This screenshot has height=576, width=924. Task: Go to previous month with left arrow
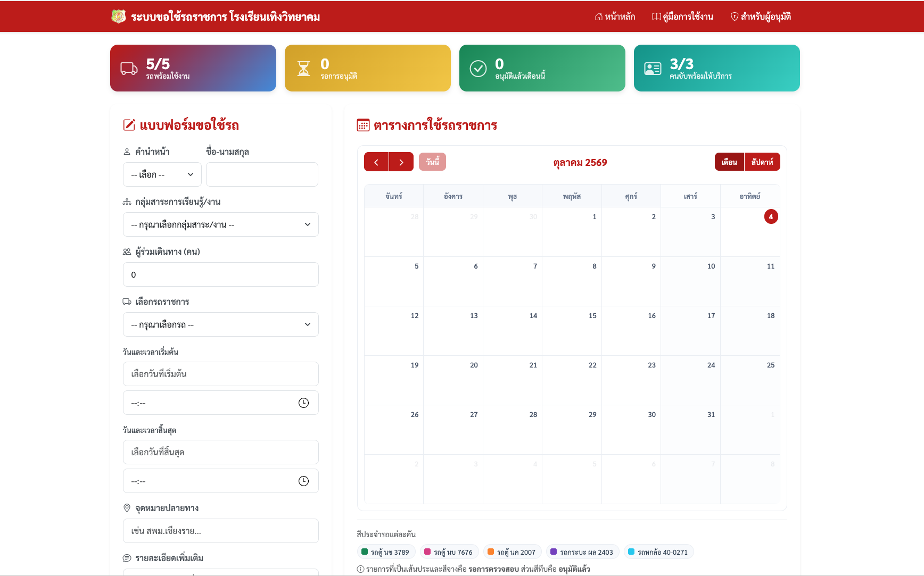tap(376, 162)
